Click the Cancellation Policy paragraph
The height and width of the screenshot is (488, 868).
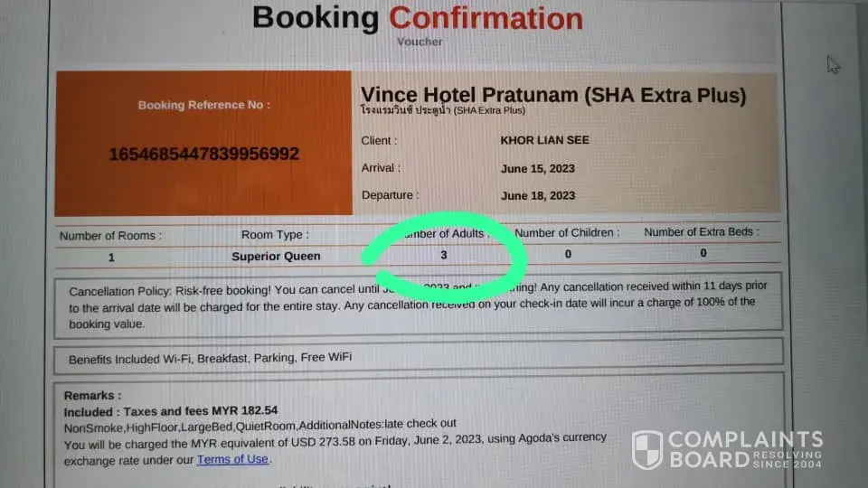click(x=418, y=305)
